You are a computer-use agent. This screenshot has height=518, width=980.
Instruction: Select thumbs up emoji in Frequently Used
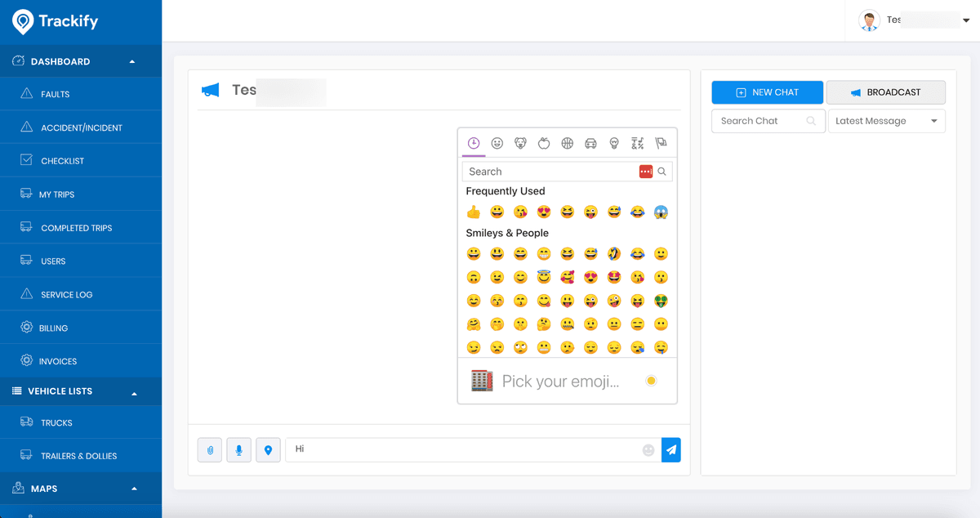point(474,212)
